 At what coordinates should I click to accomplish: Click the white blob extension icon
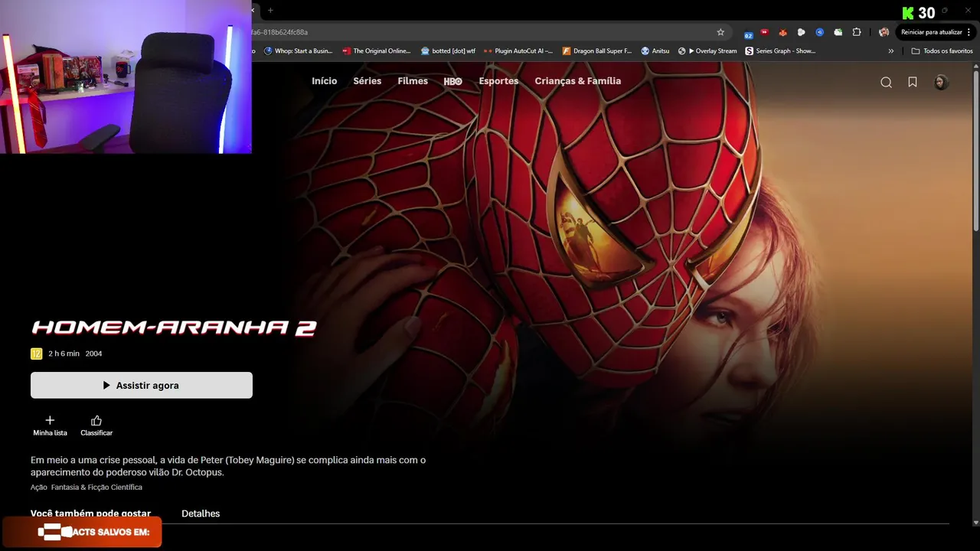[x=801, y=32]
